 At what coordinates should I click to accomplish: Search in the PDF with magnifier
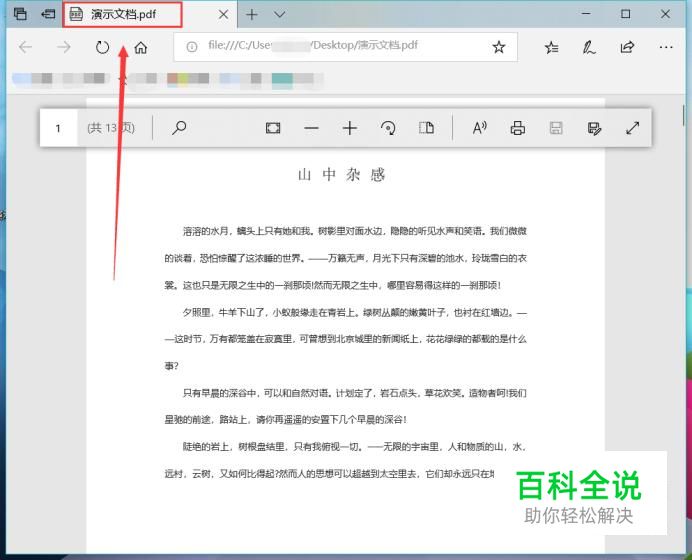point(179,128)
